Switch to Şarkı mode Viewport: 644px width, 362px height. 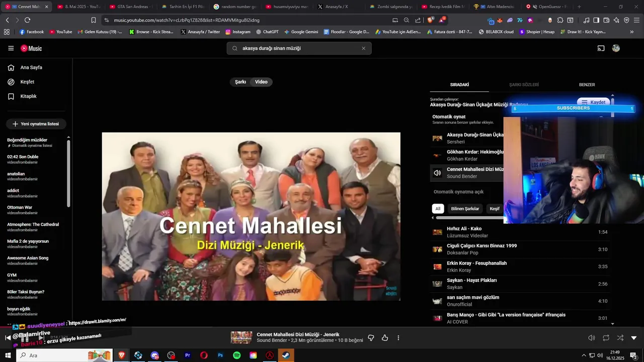(240, 82)
